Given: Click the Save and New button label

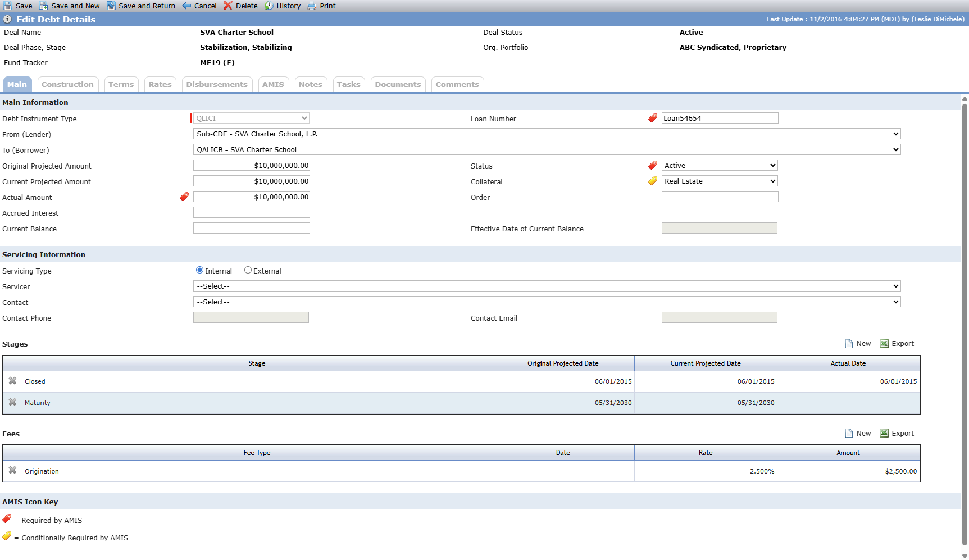Looking at the screenshot, I should pyautogui.click(x=75, y=6).
